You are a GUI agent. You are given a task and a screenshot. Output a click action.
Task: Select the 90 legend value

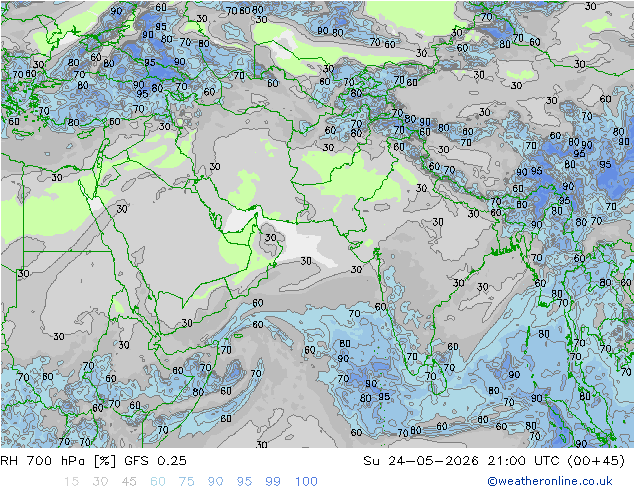[x=215, y=482]
